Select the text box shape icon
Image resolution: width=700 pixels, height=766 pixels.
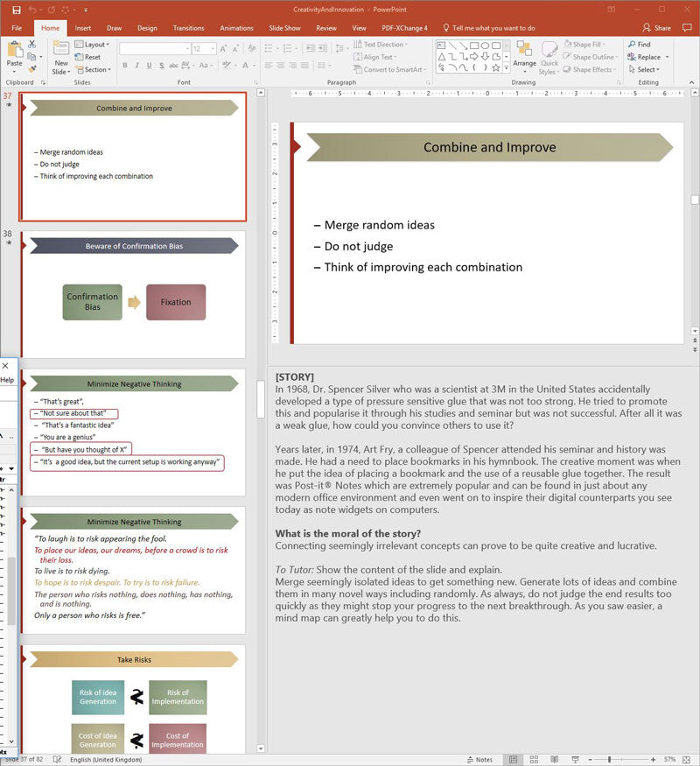(441, 46)
